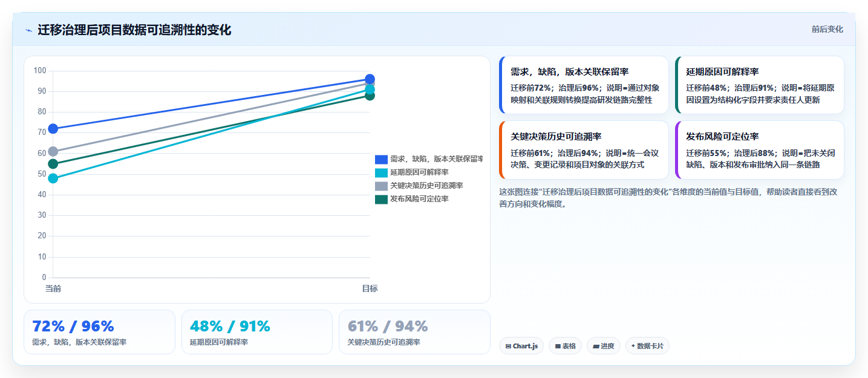Open the 关键决策历史可追溯率 info card
Viewport: 868px width, 378px height.
(x=584, y=150)
